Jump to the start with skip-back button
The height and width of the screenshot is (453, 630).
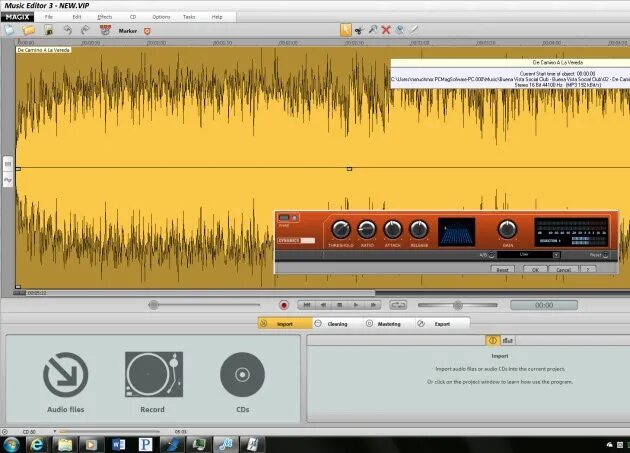[x=307, y=305]
